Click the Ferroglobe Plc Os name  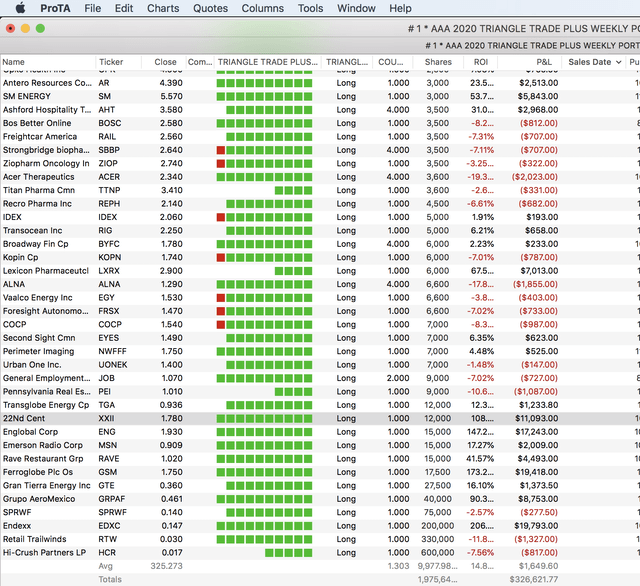tap(38, 472)
